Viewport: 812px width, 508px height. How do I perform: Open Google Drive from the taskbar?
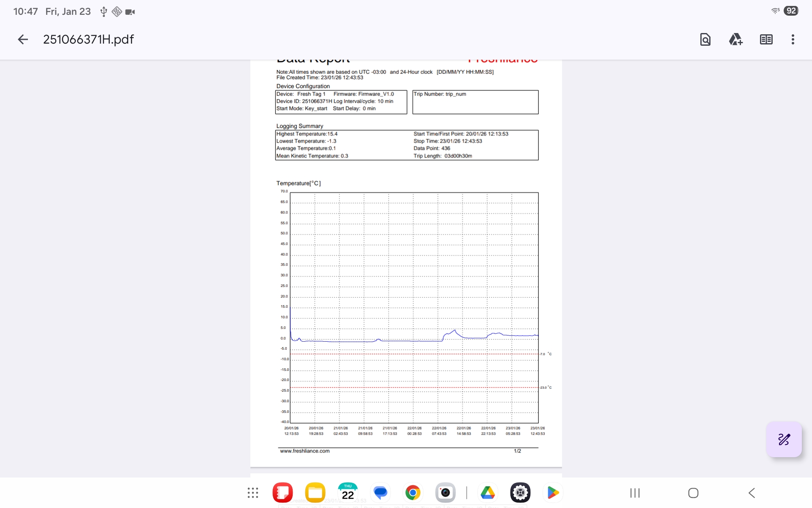488,493
